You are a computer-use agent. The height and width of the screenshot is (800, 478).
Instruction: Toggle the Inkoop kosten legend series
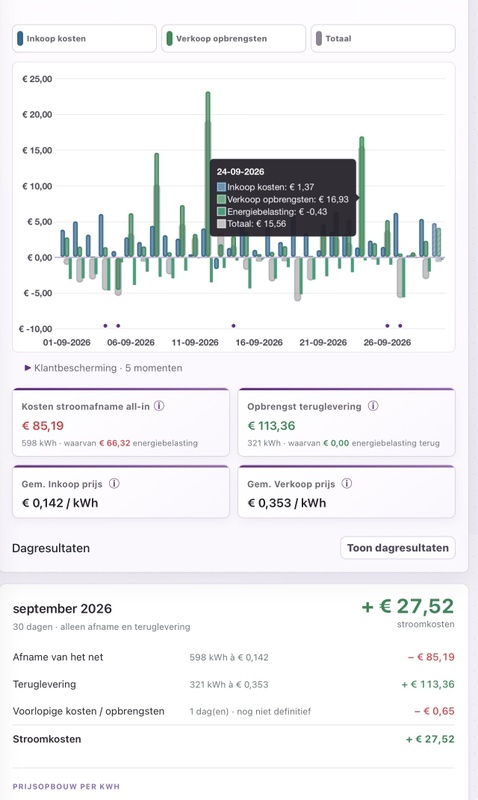[84, 38]
